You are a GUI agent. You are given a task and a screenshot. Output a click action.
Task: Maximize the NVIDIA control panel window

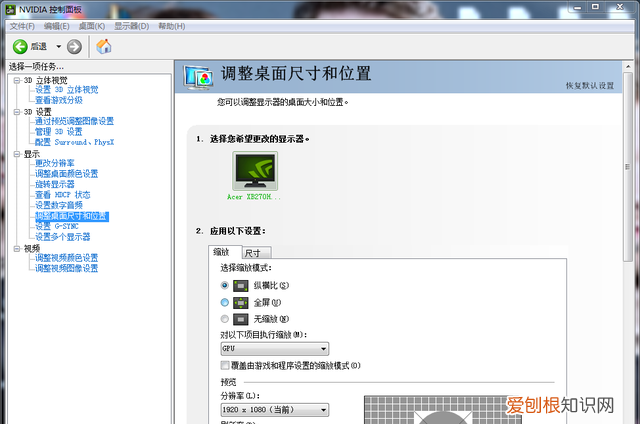click(x=595, y=7)
